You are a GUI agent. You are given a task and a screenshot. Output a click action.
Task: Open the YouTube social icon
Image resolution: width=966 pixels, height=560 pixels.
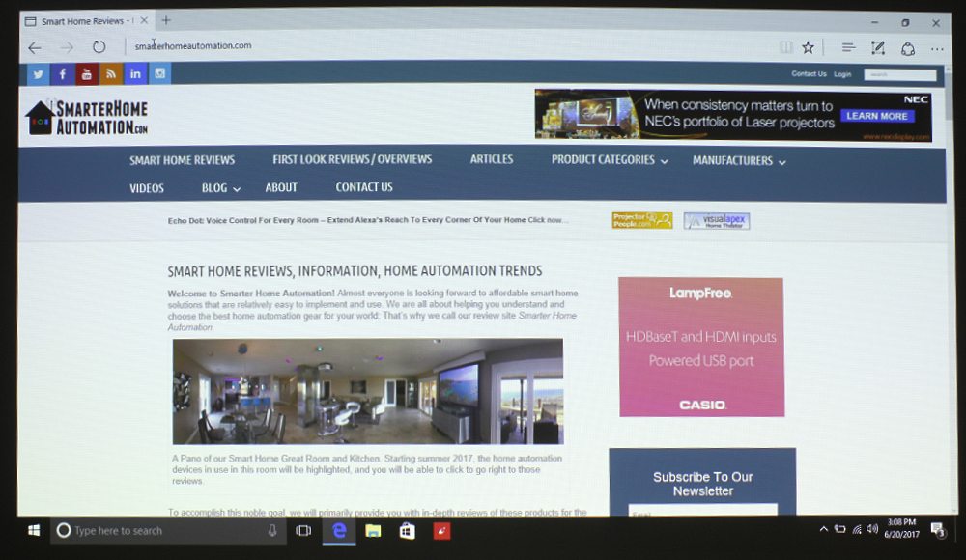(x=87, y=74)
